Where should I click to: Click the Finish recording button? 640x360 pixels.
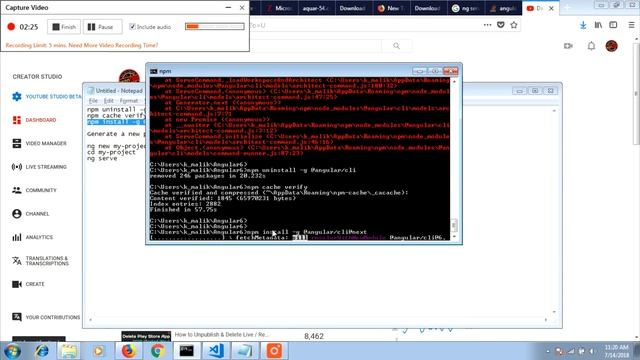coord(64,27)
